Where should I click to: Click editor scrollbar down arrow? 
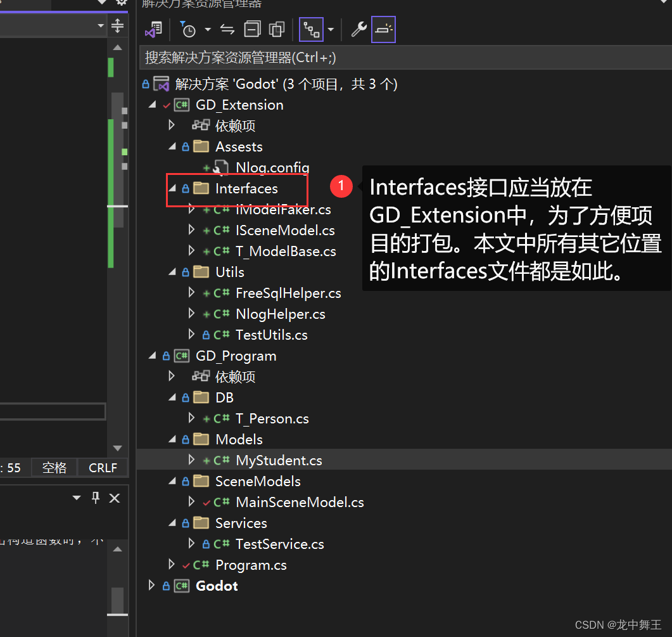coord(117,448)
